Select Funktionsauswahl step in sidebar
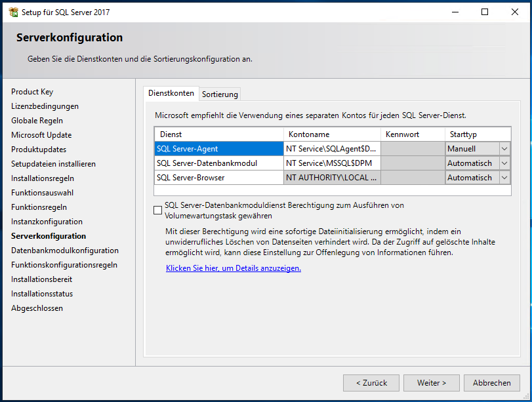 pyautogui.click(x=43, y=193)
